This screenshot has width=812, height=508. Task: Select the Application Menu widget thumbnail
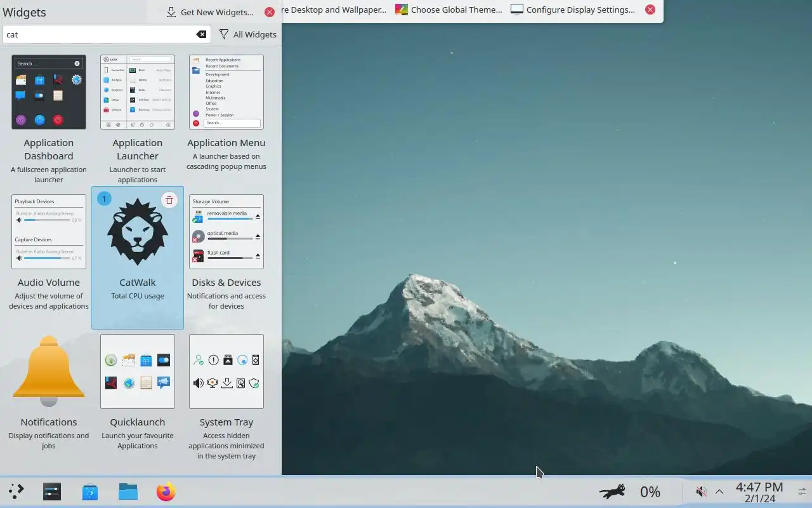[226, 92]
